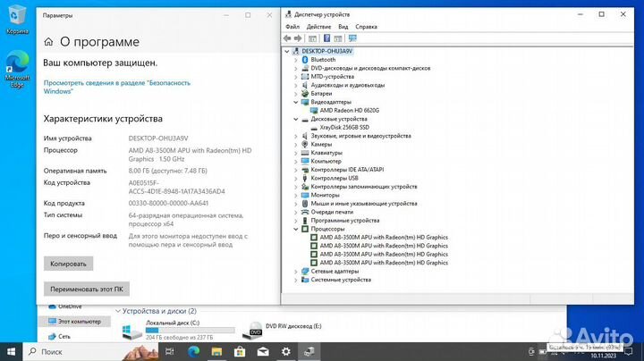This screenshot has height=361, width=644.
Task: Select XrayDisk 256GB SSD device
Action: pos(344,128)
